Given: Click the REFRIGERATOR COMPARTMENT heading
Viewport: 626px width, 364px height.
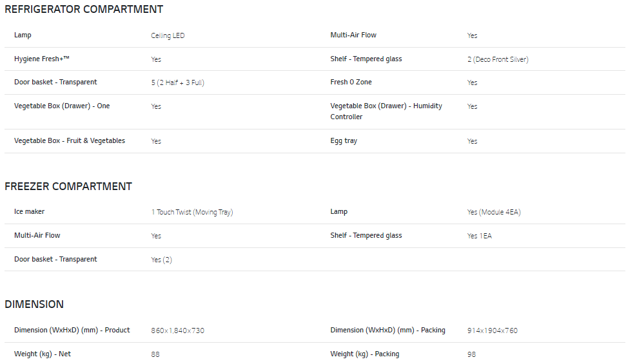Looking at the screenshot, I should pyautogui.click(x=84, y=9).
